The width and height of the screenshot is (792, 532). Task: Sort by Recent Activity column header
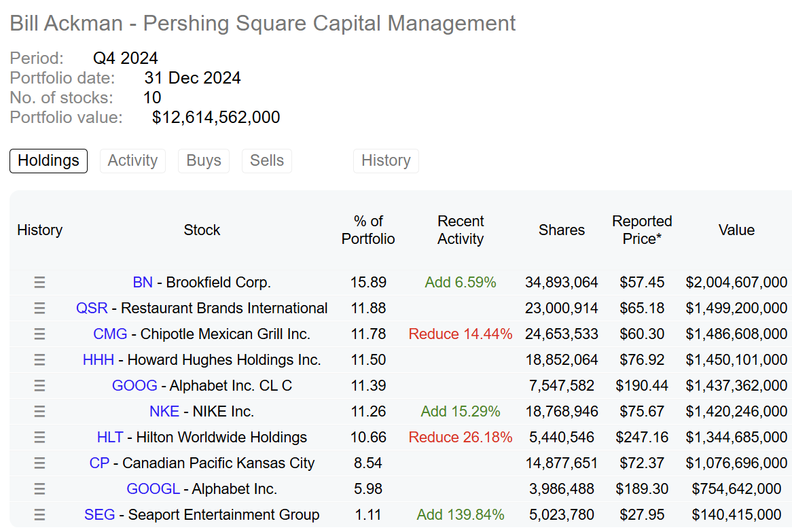click(461, 230)
